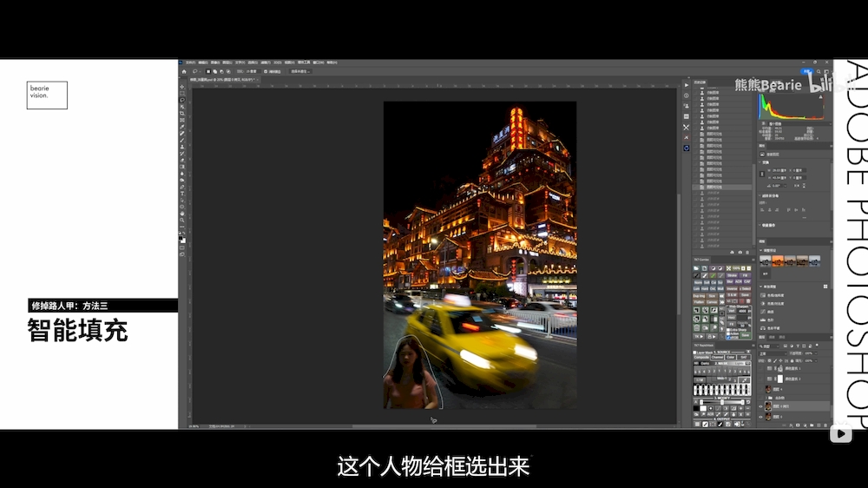Choose the Add to selection mode icon

(x=214, y=71)
